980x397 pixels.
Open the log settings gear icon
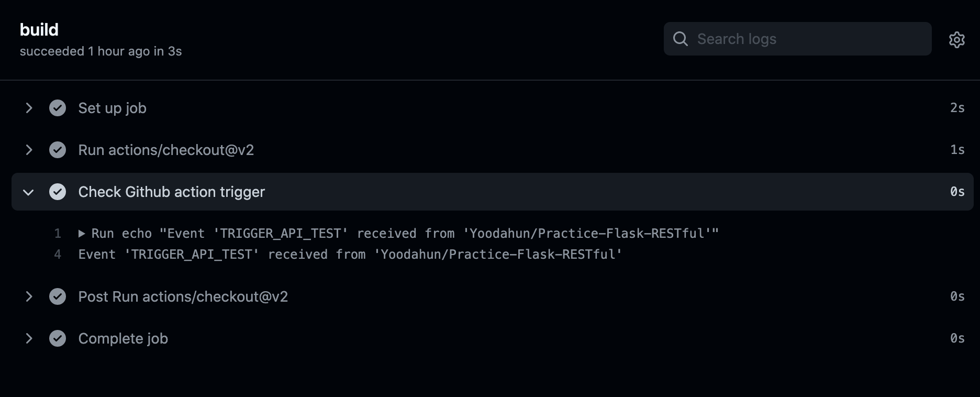coord(957,39)
